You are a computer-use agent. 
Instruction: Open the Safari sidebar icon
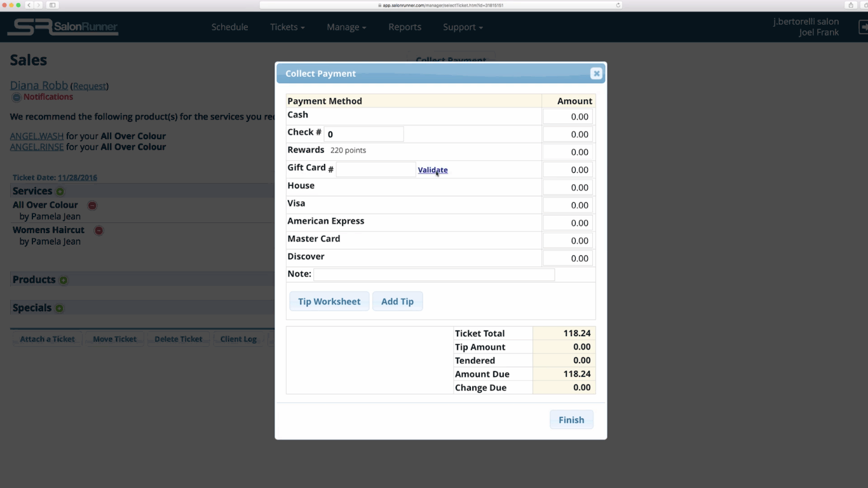[53, 4]
